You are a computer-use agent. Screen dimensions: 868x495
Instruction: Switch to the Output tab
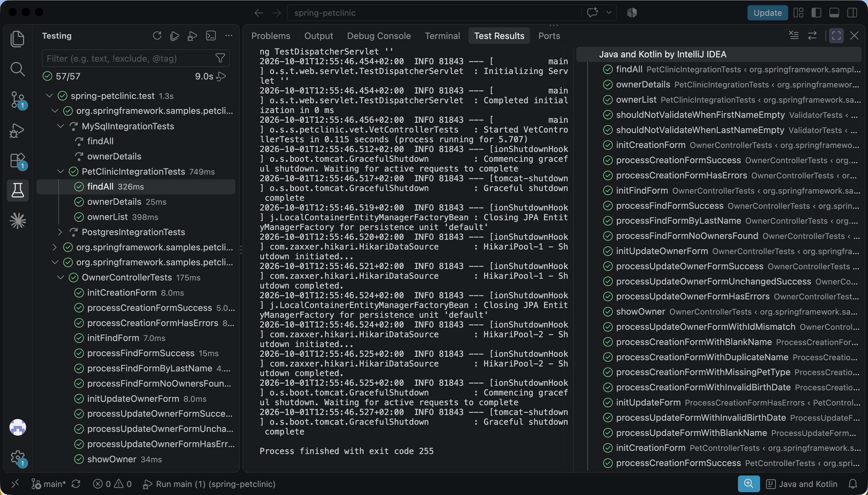point(319,36)
